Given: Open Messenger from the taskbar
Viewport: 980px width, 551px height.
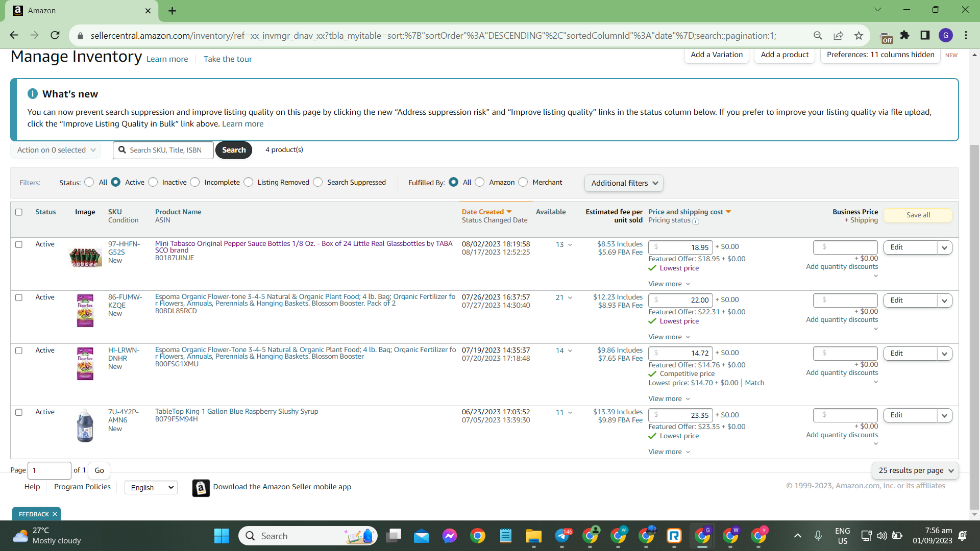Looking at the screenshot, I should tap(450, 536).
